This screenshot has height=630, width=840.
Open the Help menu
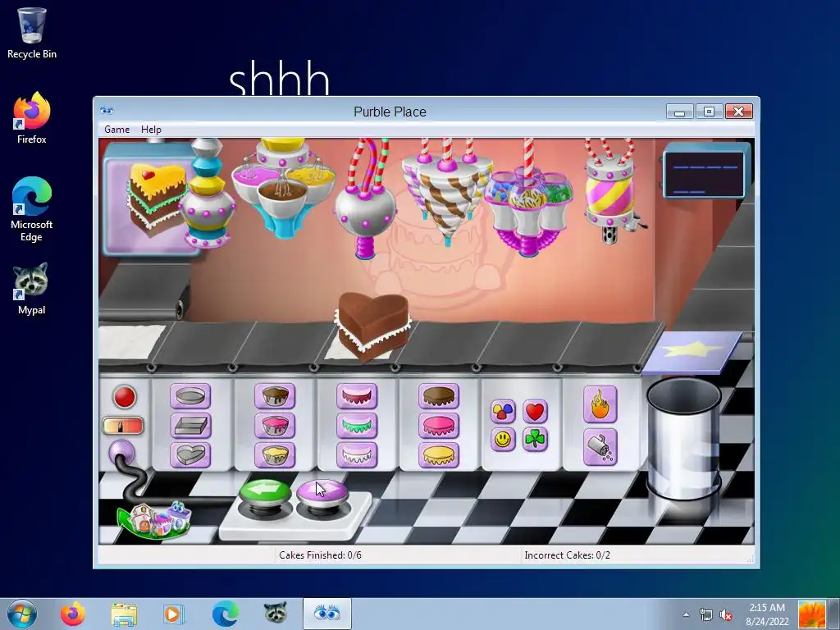coord(151,129)
